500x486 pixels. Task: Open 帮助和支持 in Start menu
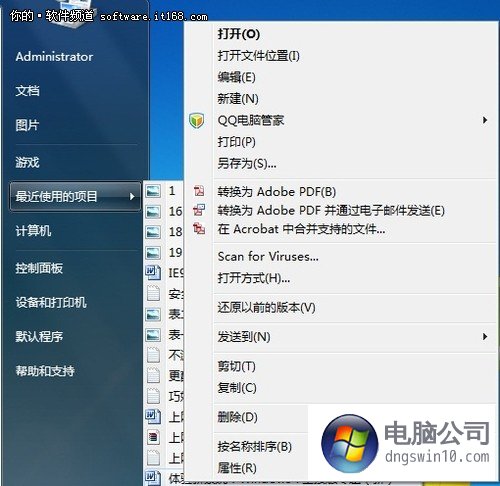[x=45, y=371]
